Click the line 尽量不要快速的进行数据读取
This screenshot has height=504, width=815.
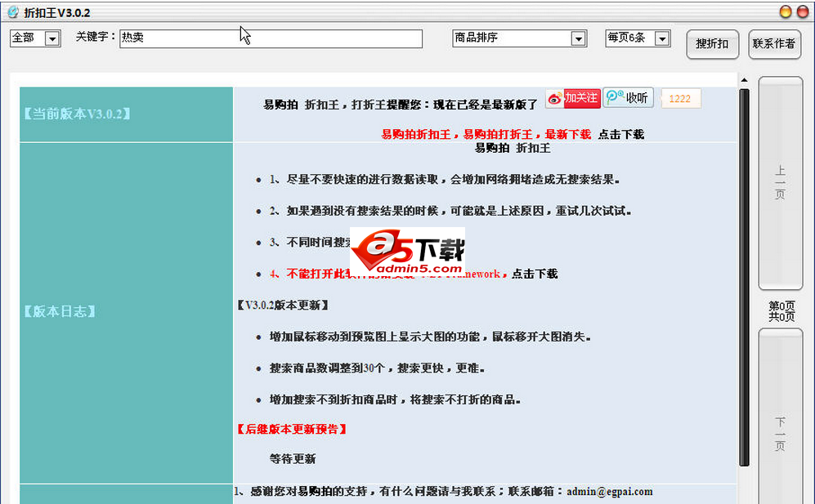[445, 180]
